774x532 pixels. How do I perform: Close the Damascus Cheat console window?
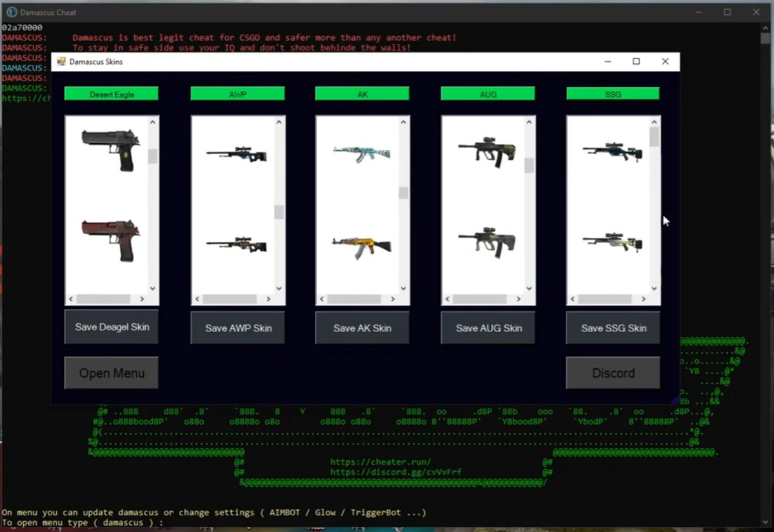coord(756,12)
